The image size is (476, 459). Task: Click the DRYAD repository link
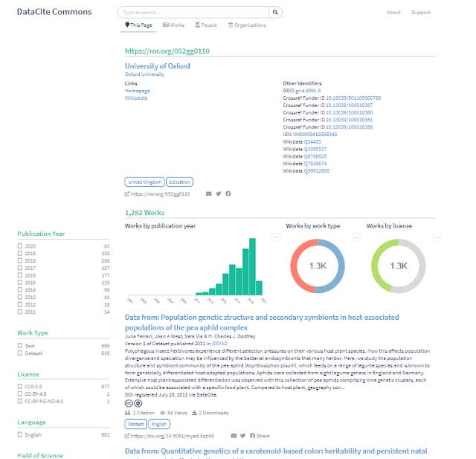219,344
